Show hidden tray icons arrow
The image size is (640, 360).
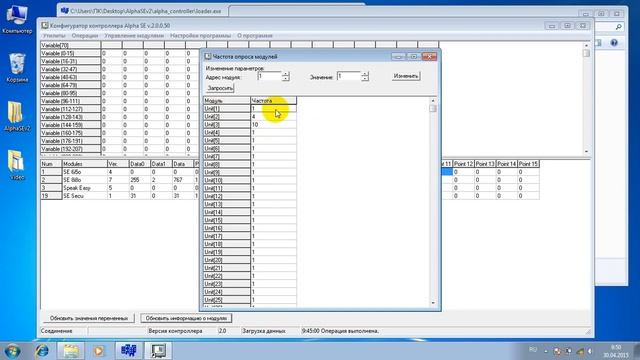546,351
